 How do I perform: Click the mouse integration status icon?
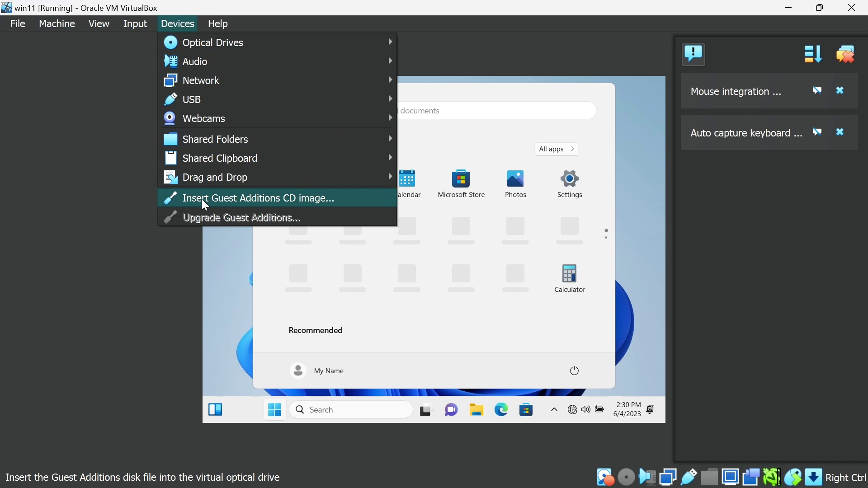click(x=793, y=477)
